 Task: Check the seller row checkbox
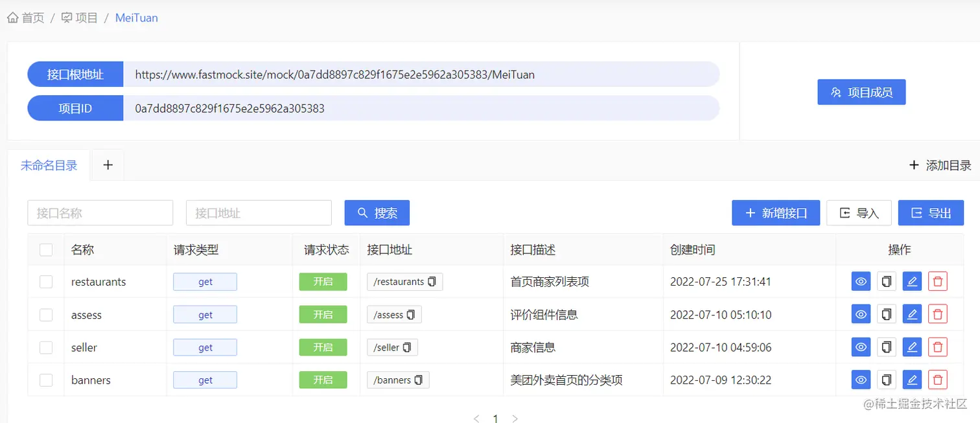(46, 347)
